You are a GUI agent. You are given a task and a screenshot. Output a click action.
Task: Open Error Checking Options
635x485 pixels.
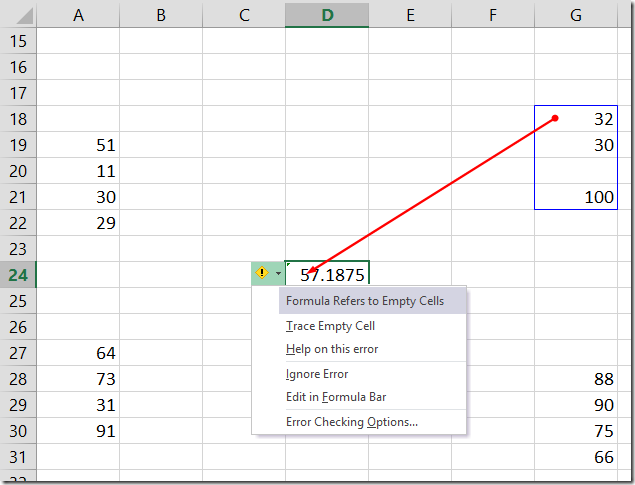pyautogui.click(x=352, y=422)
